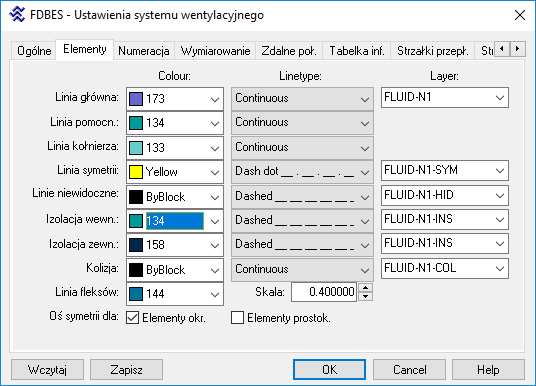Screen dimensions: 536x386
Task: Click the yellow Linia symetrii colour swatch
Action: (x=136, y=172)
